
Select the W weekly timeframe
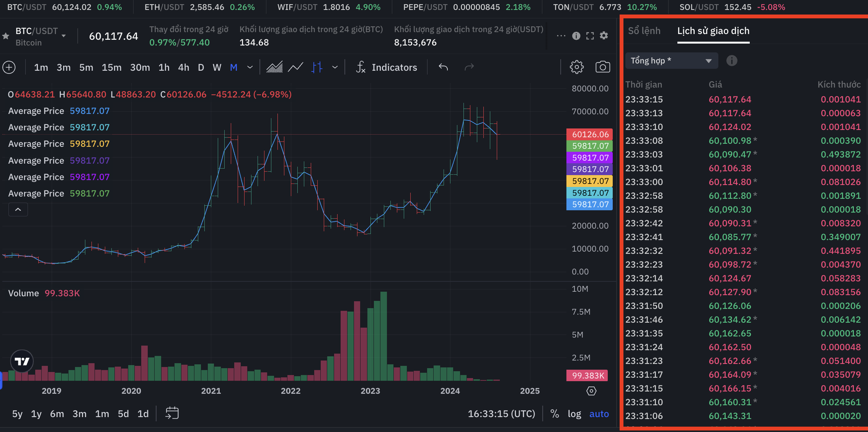[x=217, y=68]
